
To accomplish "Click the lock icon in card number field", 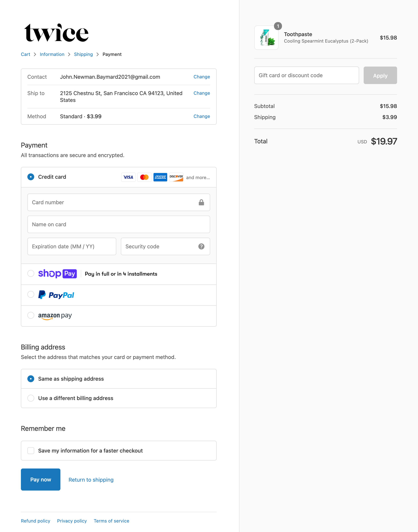I will [x=201, y=202].
